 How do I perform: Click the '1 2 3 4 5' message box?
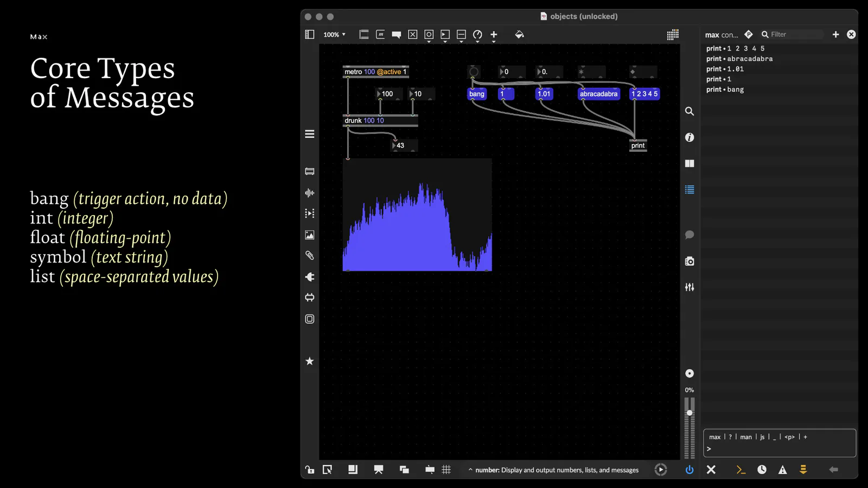(x=644, y=94)
